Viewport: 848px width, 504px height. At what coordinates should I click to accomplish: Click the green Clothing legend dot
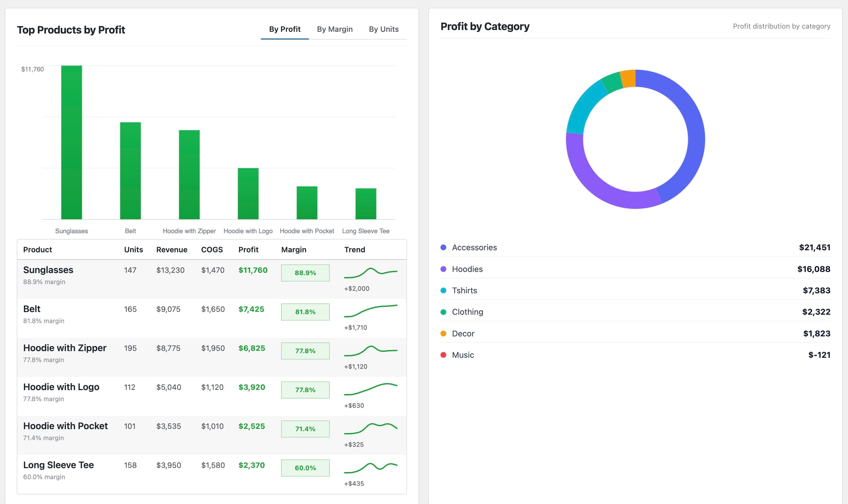click(443, 312)
